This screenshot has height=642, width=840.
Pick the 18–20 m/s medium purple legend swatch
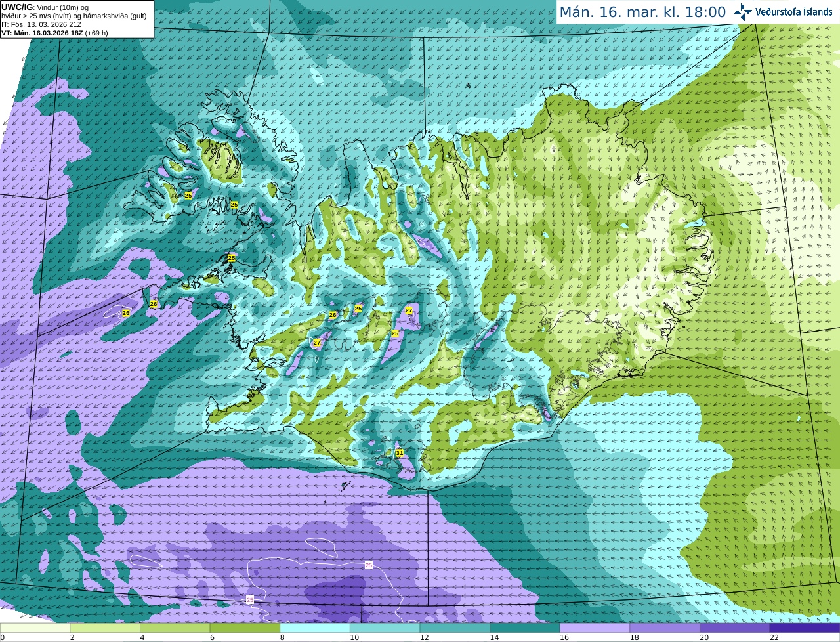(665, 628)
